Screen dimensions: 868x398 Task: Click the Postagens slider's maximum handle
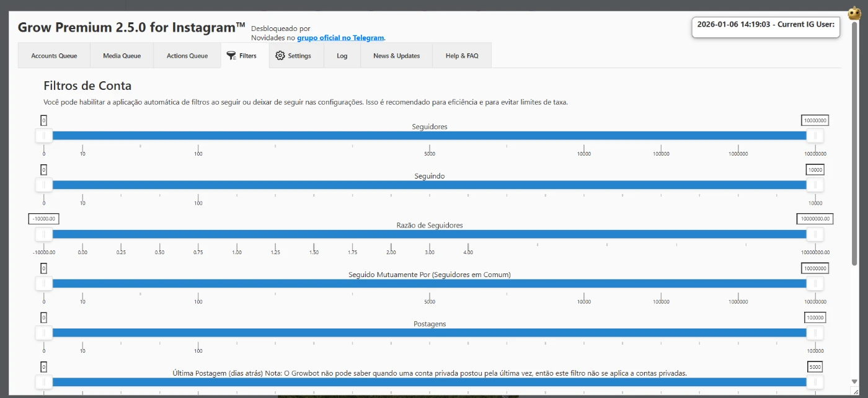pyautogui.click(x=815, y=333)
